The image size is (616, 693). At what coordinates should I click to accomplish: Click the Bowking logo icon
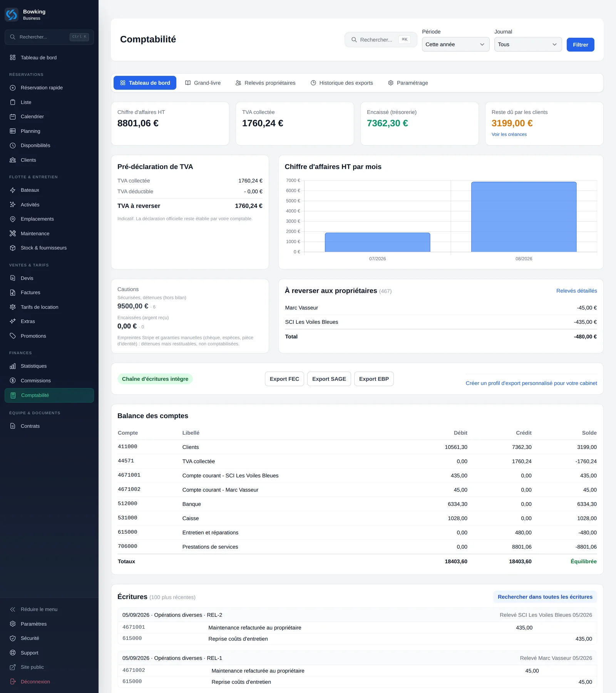pyautogui.click(x=12, y=15)
